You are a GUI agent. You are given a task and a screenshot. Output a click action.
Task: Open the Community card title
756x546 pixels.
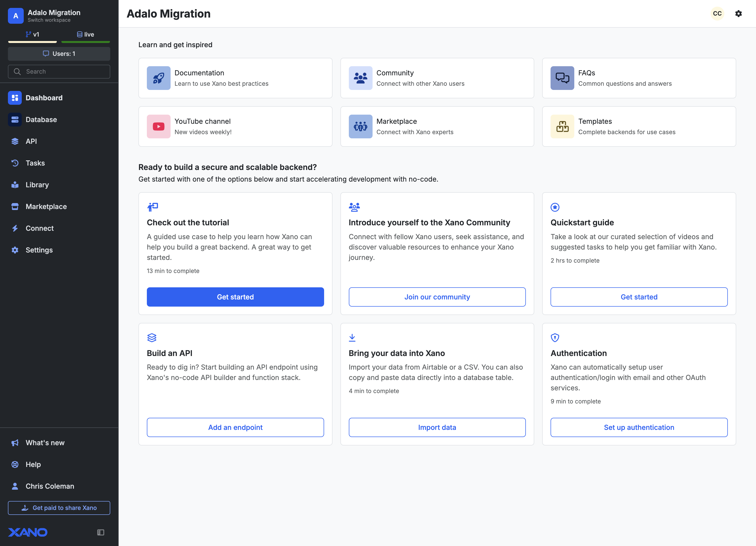coord(395,73)
